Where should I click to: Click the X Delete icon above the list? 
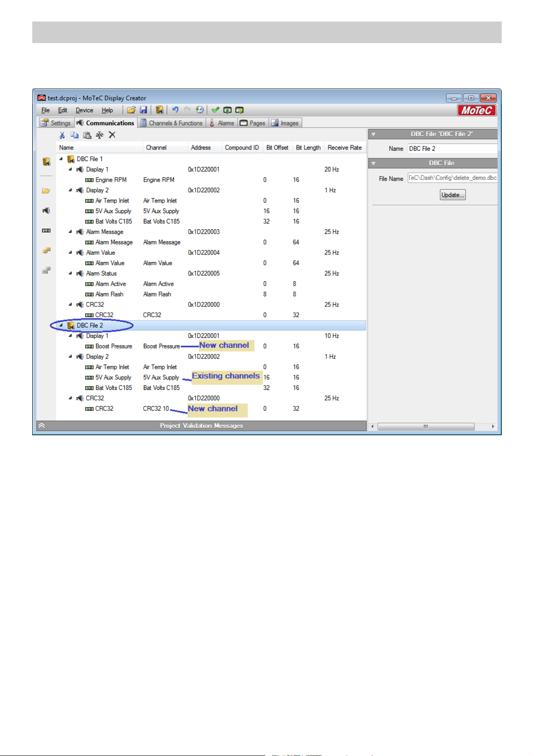click(112, 135)
